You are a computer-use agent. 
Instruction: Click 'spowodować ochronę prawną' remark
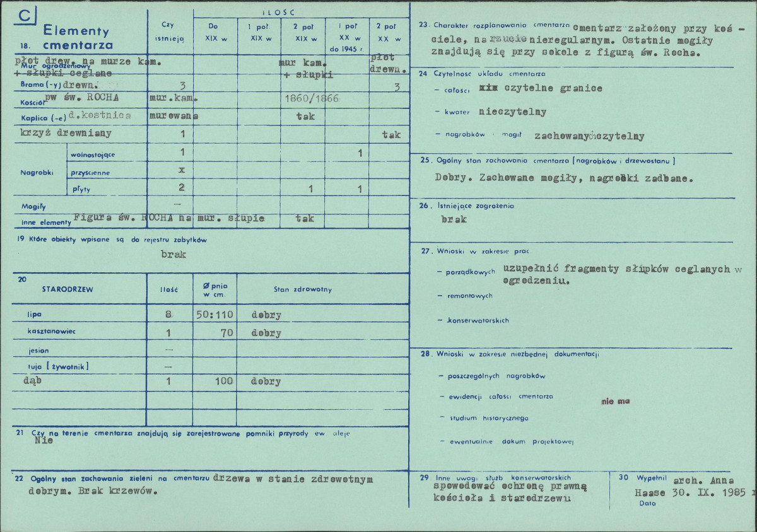point(512,487)
